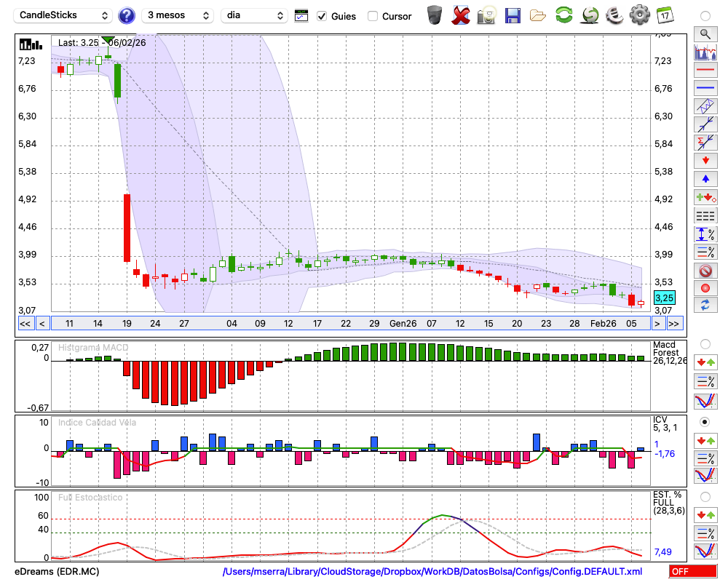Image resolution: width=728 pixels, height=582 pixels.
Task: Step back with the < button
Action: click(42, 324)
